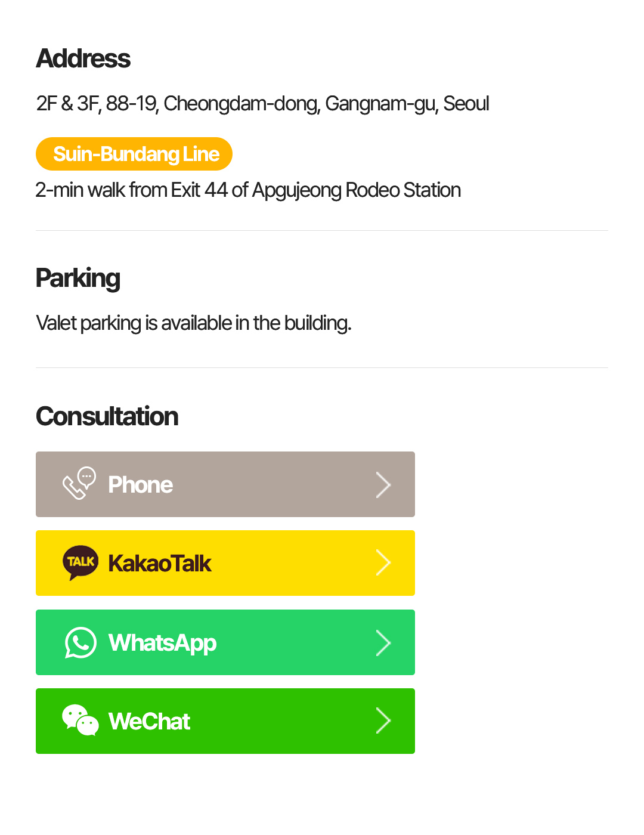Click the 'Apgujeong Rodeo Station' text
The height and width of the screenshot is (835, 644).
click(357, 190)
